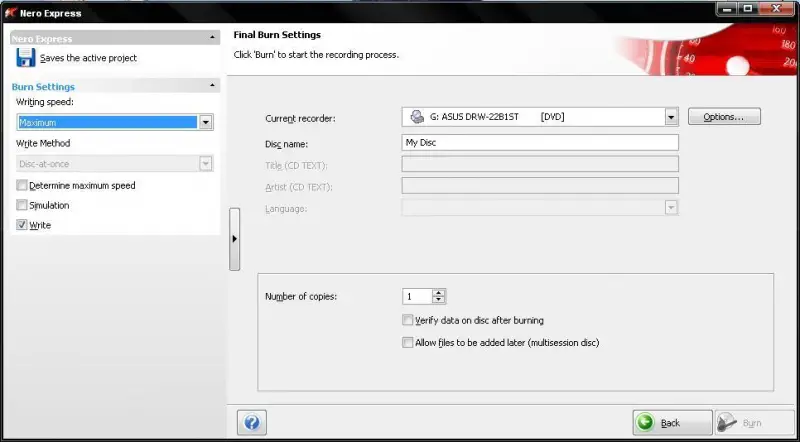
Task: Click Saves the active project link
Action: point(88,58)
